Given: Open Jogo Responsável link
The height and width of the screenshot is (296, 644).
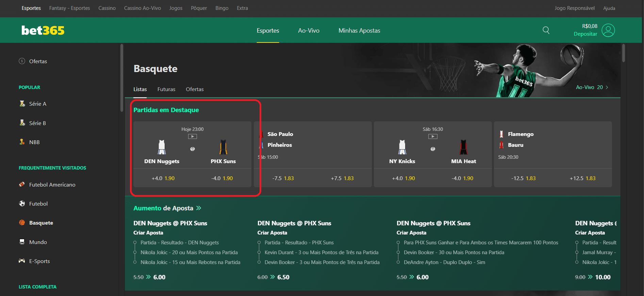Looking at the screenshot, I should pyautogui.click(x=575, y=8).
